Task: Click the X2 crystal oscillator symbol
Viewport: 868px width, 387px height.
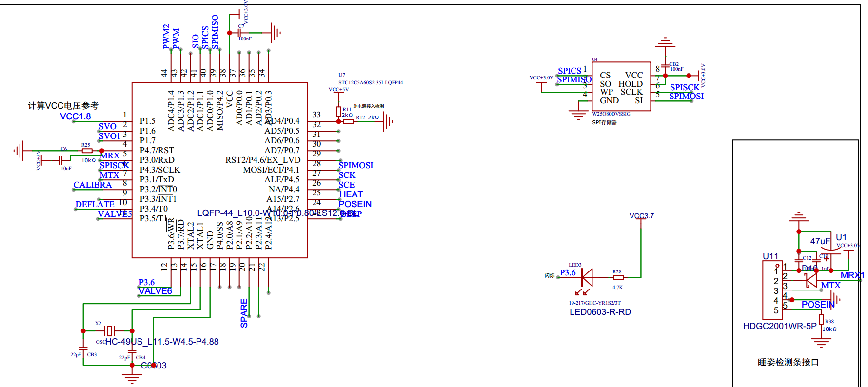Action: [110, 331]
